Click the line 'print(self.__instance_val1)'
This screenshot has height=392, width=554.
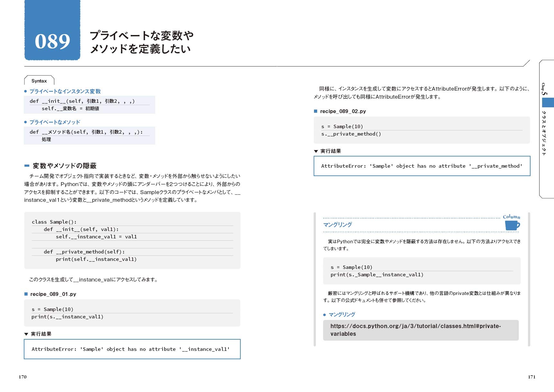tap(96, 259)
